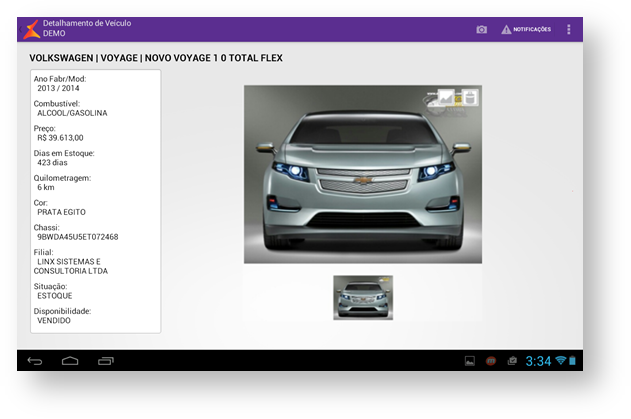Tap the 'Preço:' label

click(45, 129)
